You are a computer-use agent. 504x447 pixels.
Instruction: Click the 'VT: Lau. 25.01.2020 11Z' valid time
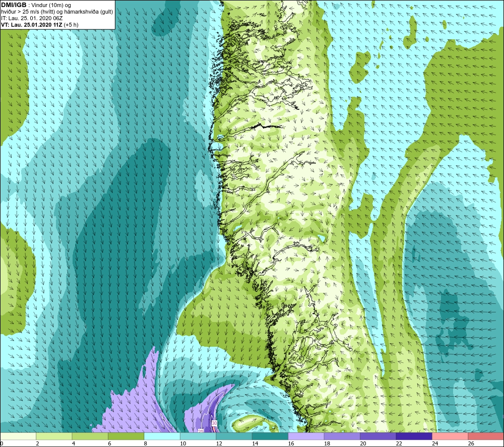pyautogui.click(x=31, y=25)
